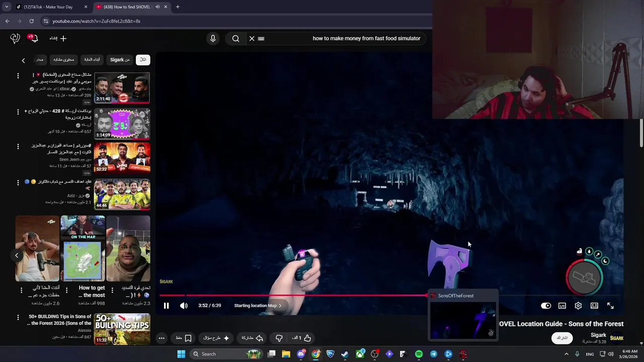
Task: Open options menu for 44:46 video
Action: (18, 182)
